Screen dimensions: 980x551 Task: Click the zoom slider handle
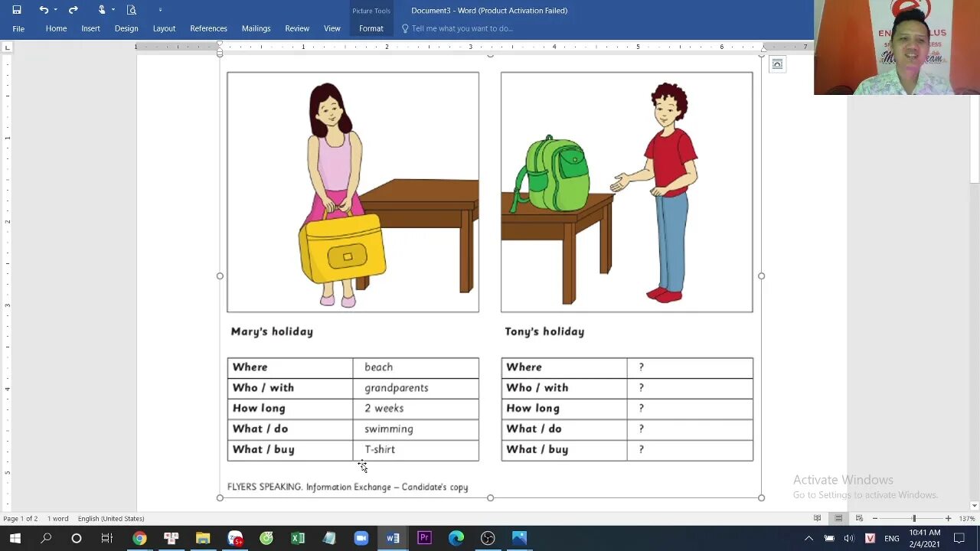coord(914,519)
